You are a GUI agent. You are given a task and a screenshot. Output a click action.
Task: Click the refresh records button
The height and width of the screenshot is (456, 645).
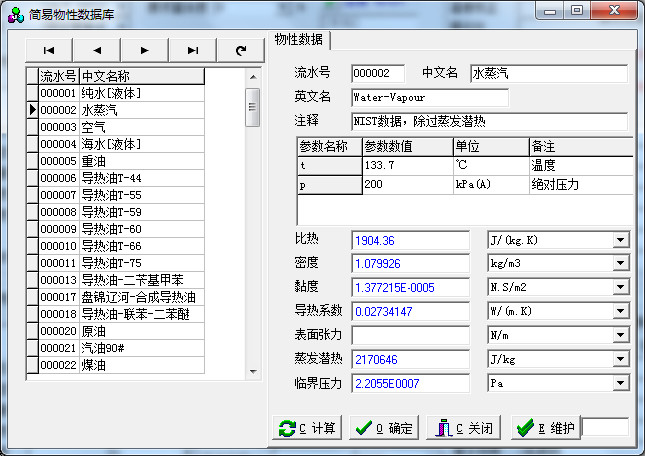pyautogui.click(x=241, y=51)
